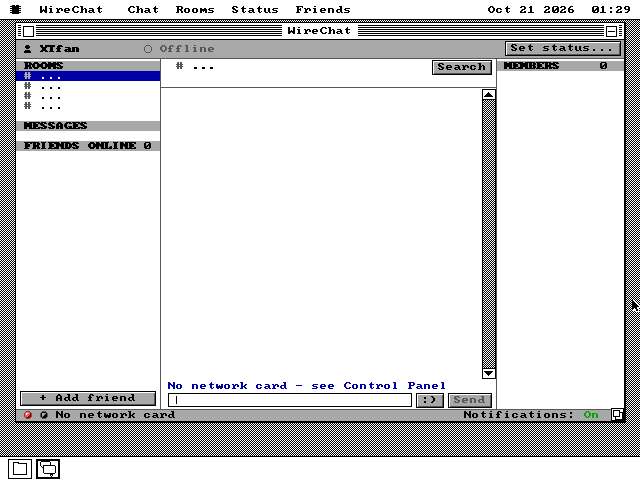
Task: Click the window resize grip icon
Action: pos(617,415)
